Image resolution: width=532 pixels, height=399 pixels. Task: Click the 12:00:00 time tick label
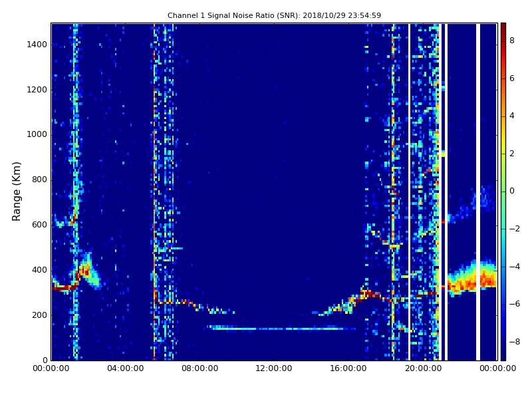[x=274, y=368]
